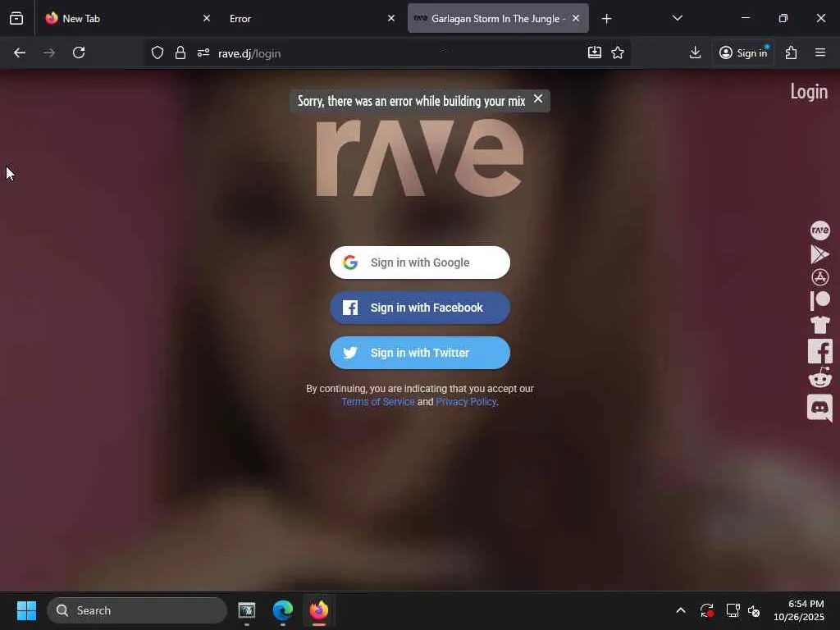Click the Login link at top right
Image resolution: width=840 pixels, height=630 pixels.
(809, 92)
